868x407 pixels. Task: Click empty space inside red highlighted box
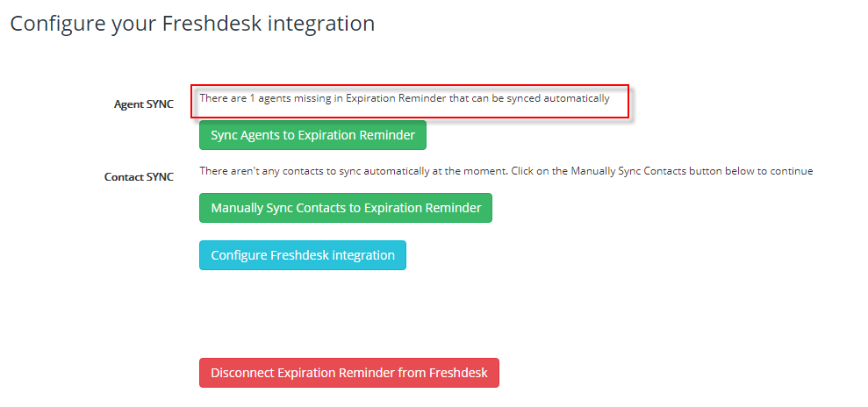(619, 110)
